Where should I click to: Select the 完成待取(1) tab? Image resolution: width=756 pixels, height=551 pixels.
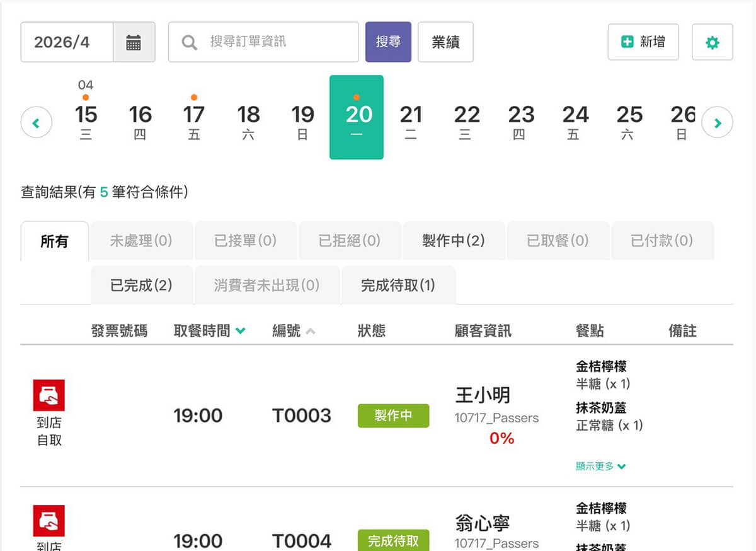click(x=398, y=286)
